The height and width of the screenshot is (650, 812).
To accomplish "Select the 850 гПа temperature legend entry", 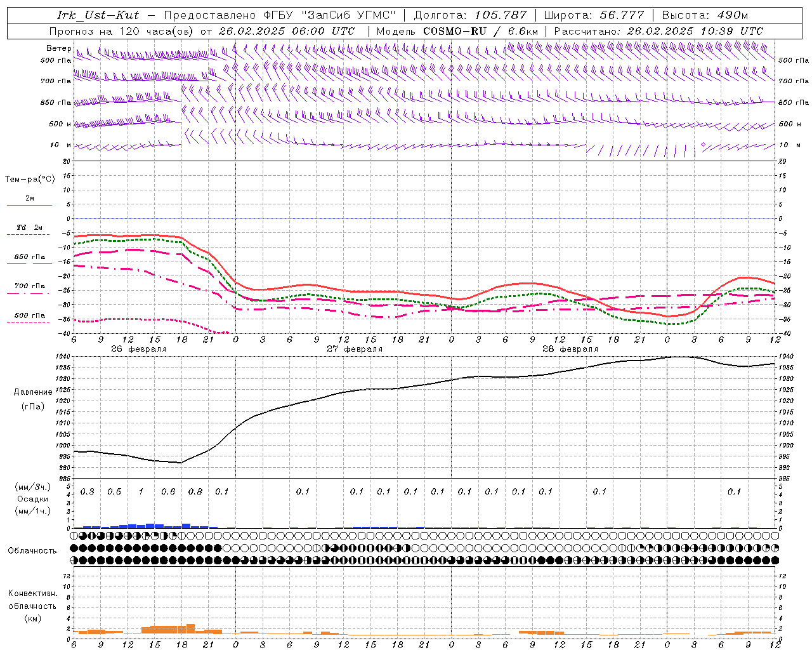I will (29, 257).
